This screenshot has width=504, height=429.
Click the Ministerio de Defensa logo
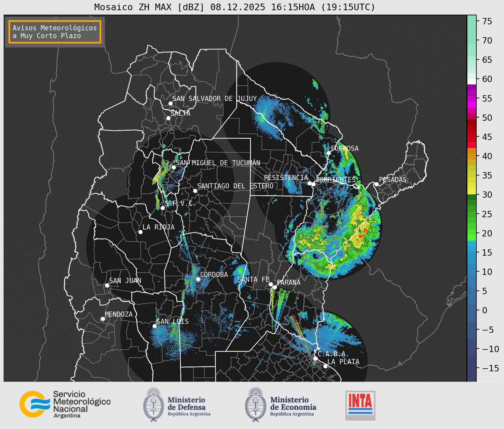(177, 404)
